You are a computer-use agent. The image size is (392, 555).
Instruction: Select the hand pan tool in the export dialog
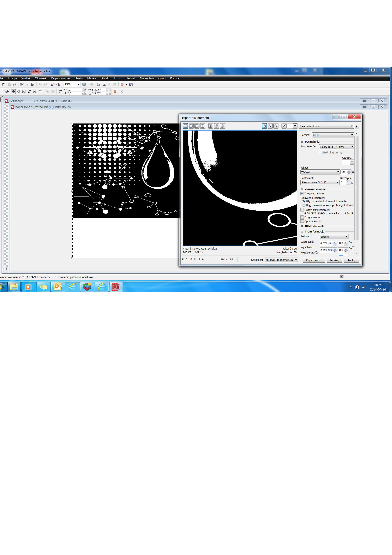tap(264, 126)
